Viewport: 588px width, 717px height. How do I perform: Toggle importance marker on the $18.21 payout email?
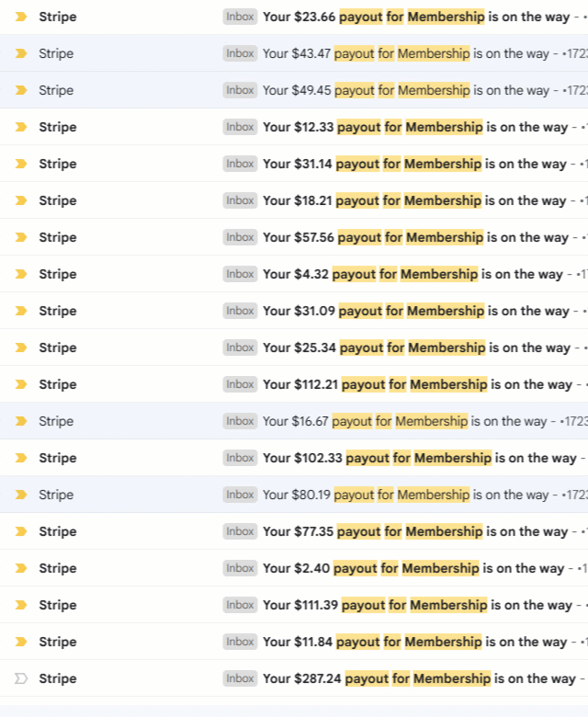coord(21,200)
